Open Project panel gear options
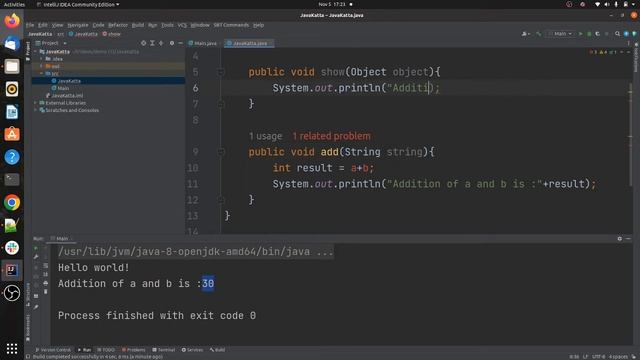The width and height of the screenshot is (640, 360). click(172, 43)
